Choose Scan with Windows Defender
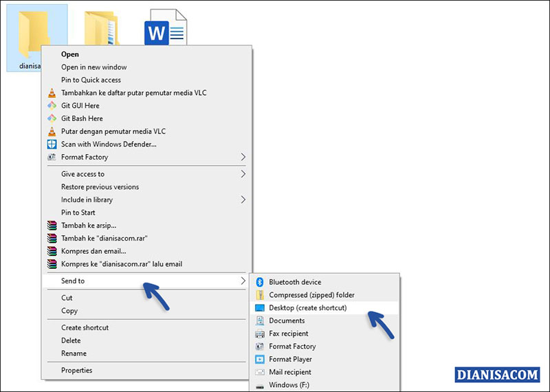This screenshot has height=392, width=550. pyautogui.click(x=146, y=144)
